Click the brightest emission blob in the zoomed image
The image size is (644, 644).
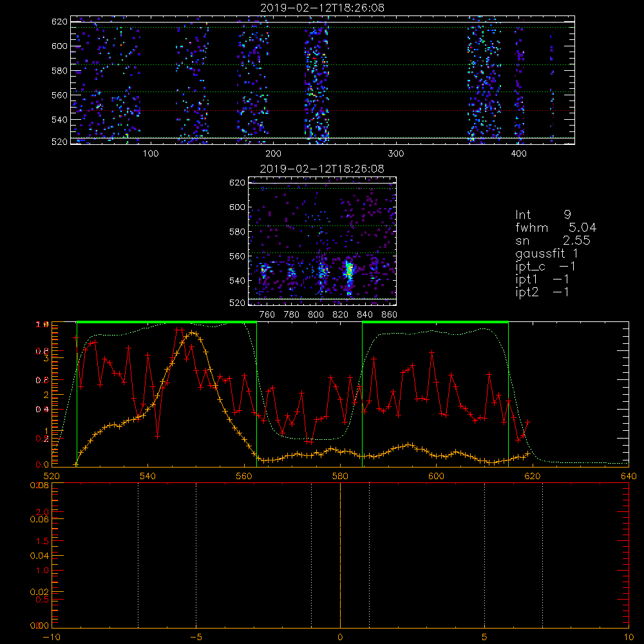pos(348,272)
